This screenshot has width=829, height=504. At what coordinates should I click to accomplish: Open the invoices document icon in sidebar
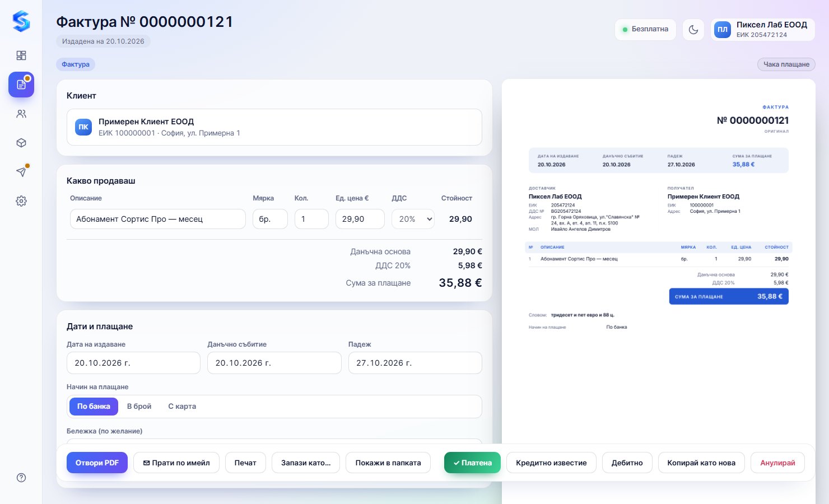coord(21,85)
